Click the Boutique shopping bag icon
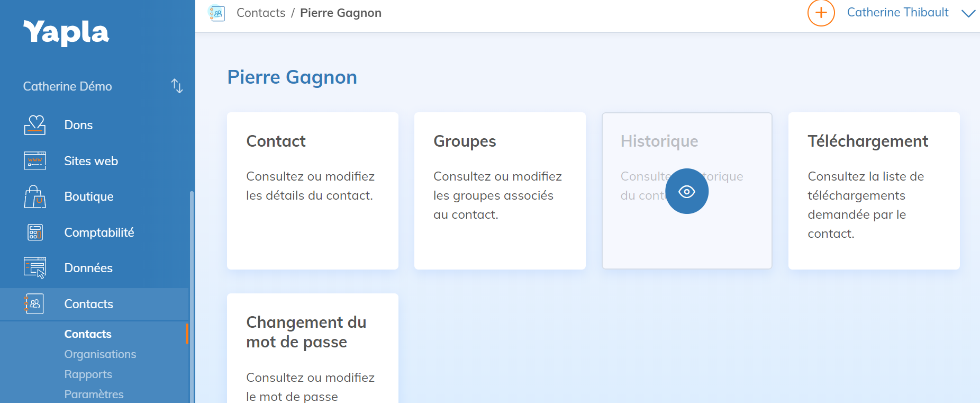Screen dimensions: 980x403 tap(35, 196)
